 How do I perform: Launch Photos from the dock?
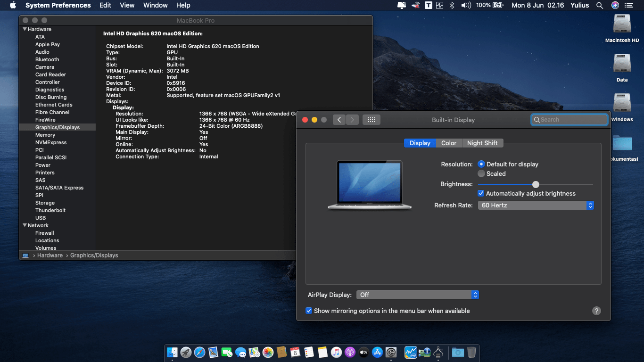tap(268, 352)
